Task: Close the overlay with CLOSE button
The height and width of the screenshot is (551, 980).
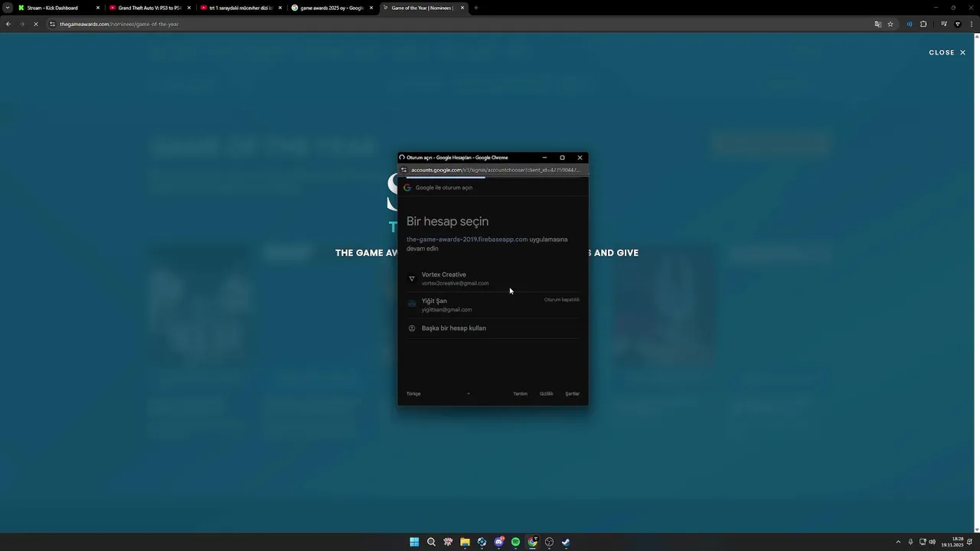Action: click(x=947, y=52)
